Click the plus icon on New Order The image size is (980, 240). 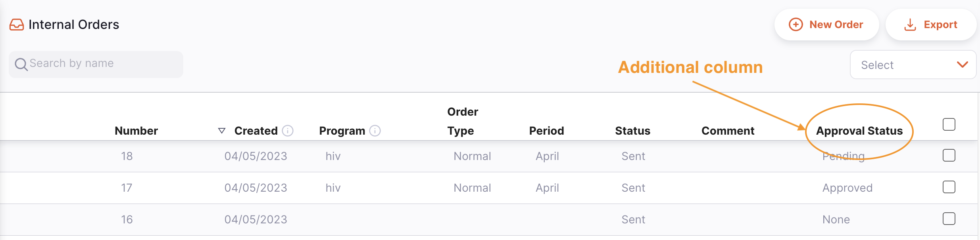click(x=796, y=25)
